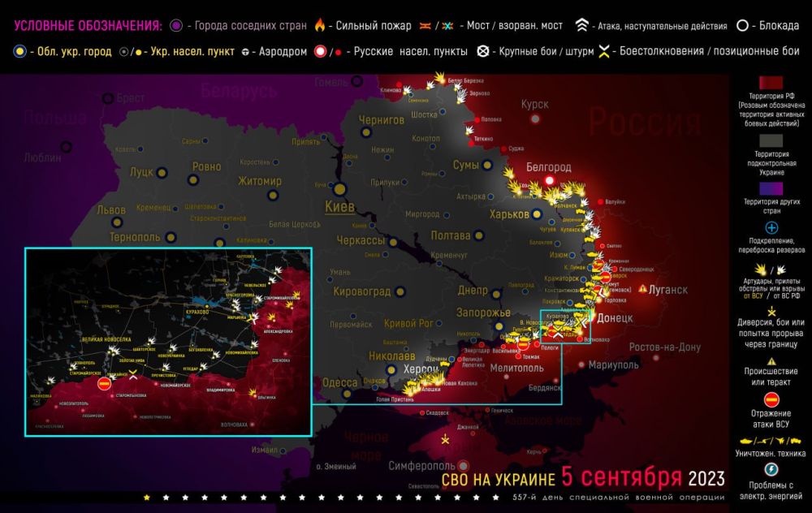Image resolution: width=812 pixels, height=513 pixels.
Task: Click the Курахово label in inset map
Action: pos(197,313)
